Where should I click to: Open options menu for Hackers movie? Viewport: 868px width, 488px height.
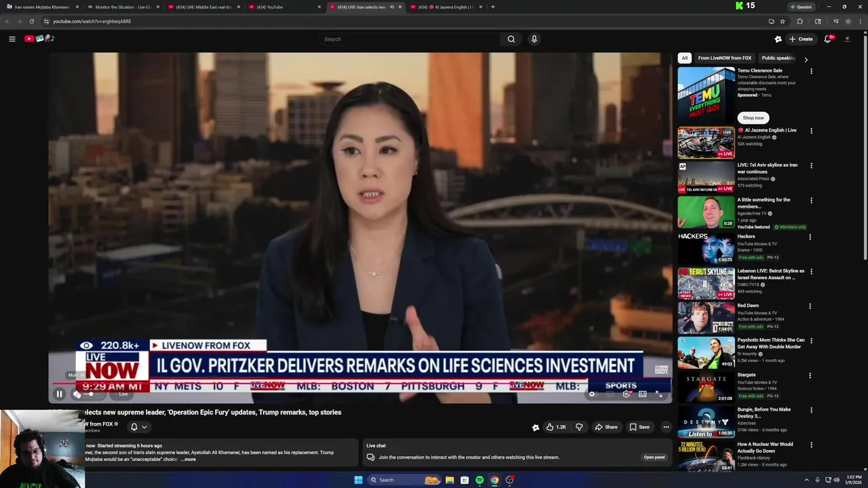pos(810,237)
